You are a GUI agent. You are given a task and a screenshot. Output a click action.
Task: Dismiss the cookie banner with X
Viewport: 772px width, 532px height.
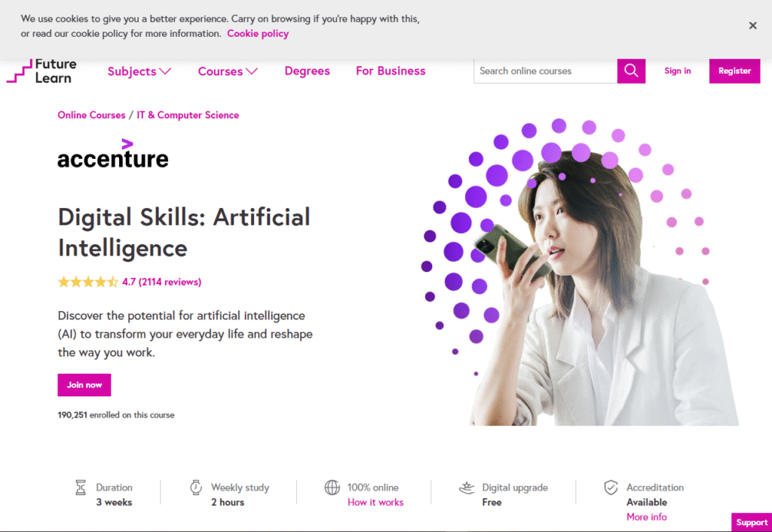[x=752, y=26]
